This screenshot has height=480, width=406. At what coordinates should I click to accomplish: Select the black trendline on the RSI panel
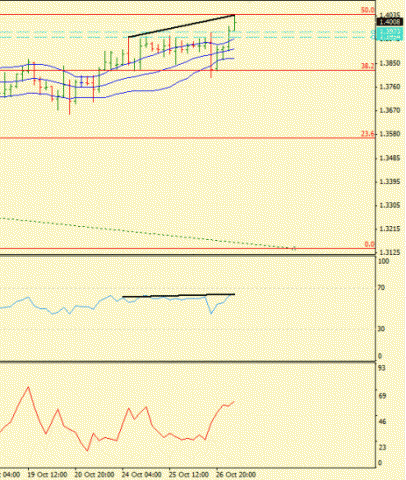click(179, 295)
